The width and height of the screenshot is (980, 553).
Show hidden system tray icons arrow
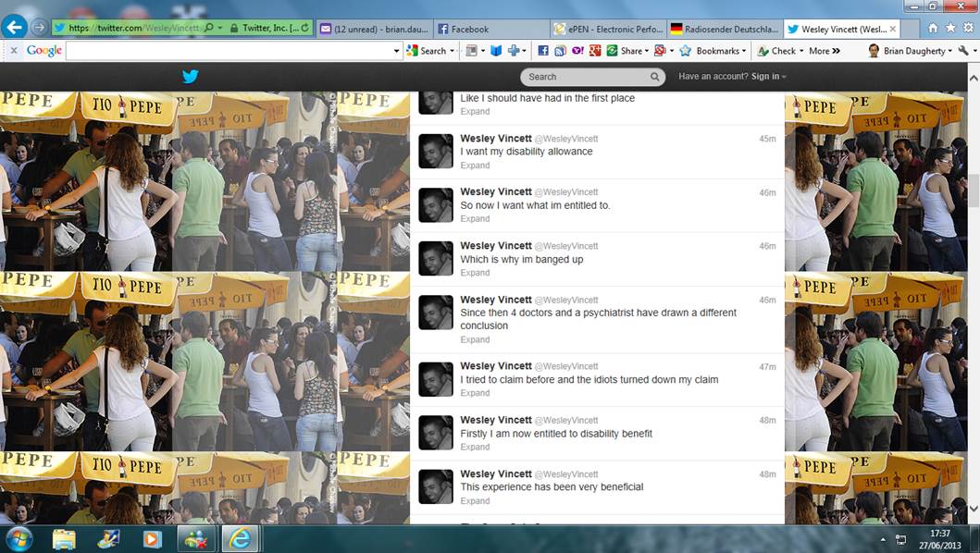coord(883,539)
